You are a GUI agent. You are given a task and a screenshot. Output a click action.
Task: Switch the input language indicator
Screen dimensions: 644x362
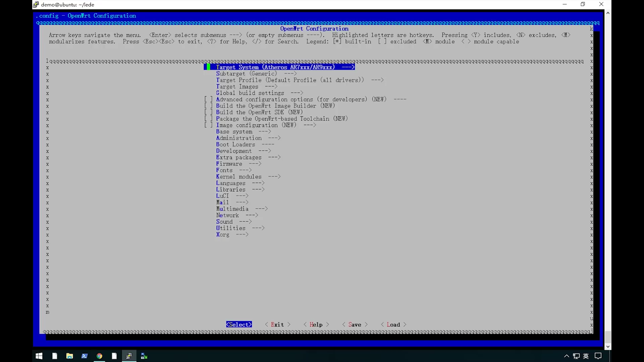(586, 356)
